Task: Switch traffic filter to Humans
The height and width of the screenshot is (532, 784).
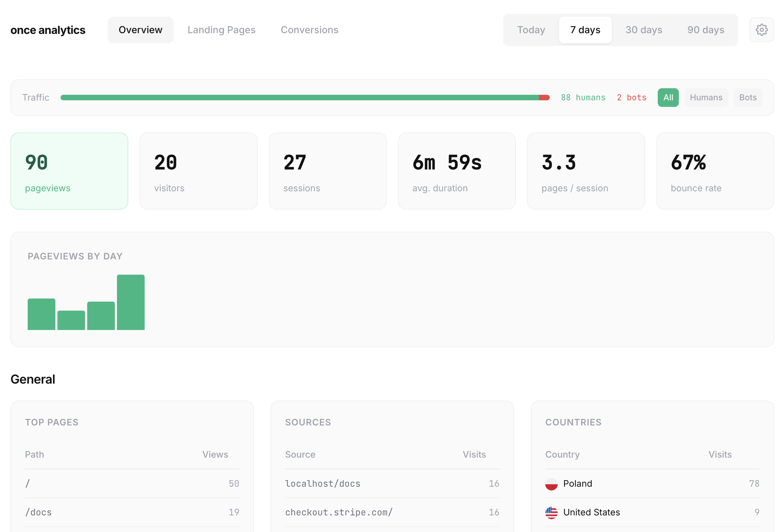Action: pyautogui.click(x=706, y=98)
